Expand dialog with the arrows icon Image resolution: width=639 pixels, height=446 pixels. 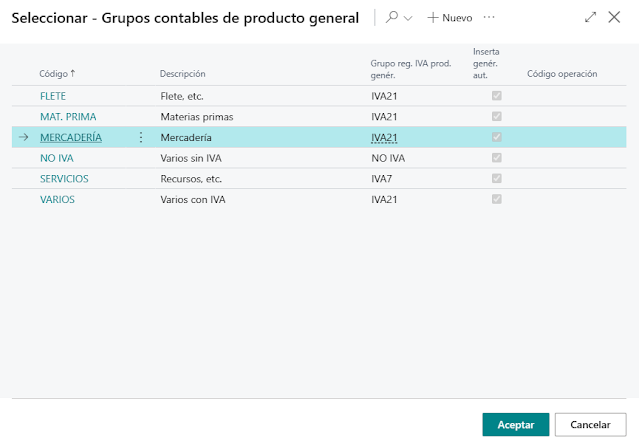[590, 17]
